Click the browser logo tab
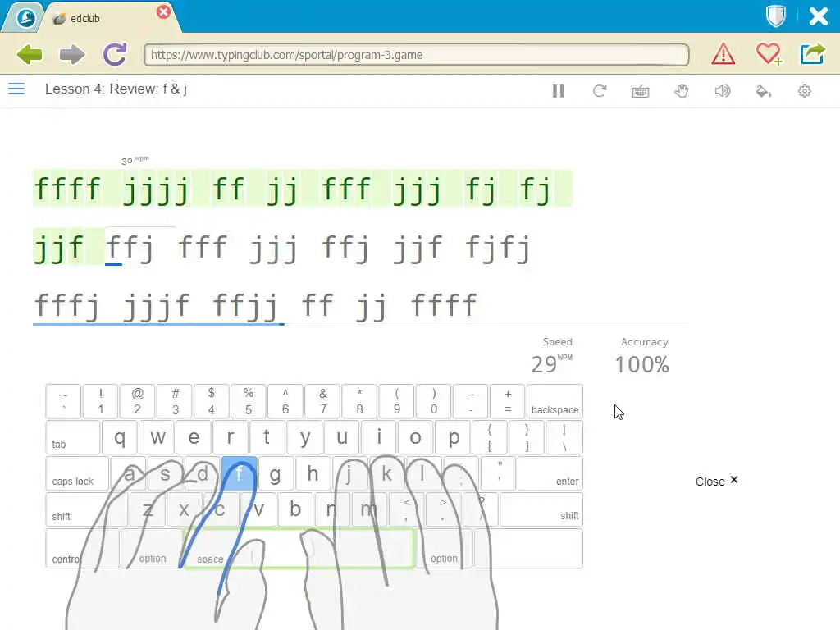This screenshot has height=630, width=840. 25,18
